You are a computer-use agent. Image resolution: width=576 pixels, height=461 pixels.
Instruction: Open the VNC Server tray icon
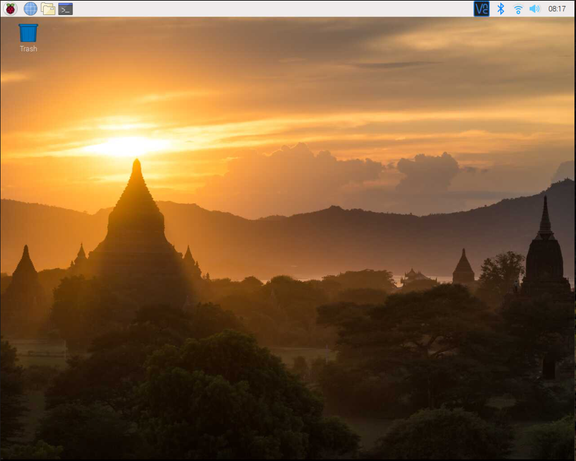(x=481, y=8)
